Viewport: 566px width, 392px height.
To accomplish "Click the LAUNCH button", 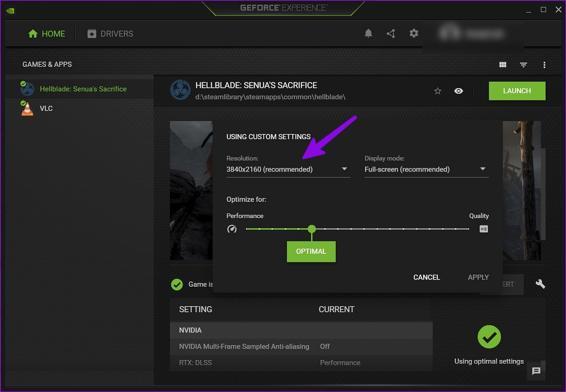I will click(517, 91).
